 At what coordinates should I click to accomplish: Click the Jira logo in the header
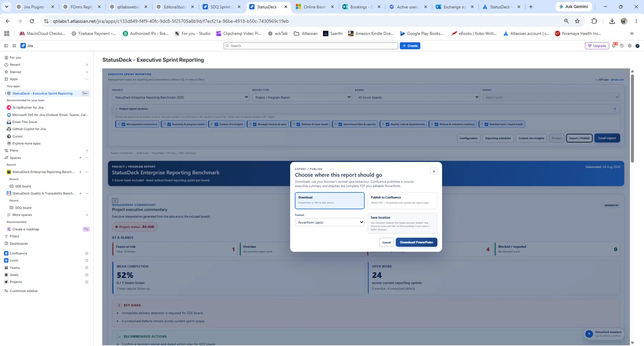point(27,46)
